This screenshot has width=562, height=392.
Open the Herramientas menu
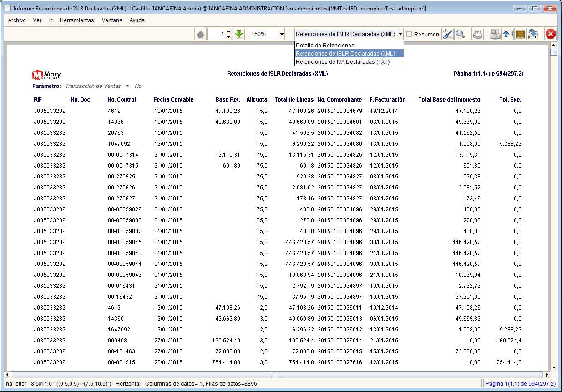pyautogui.click(x=76, y=20)
